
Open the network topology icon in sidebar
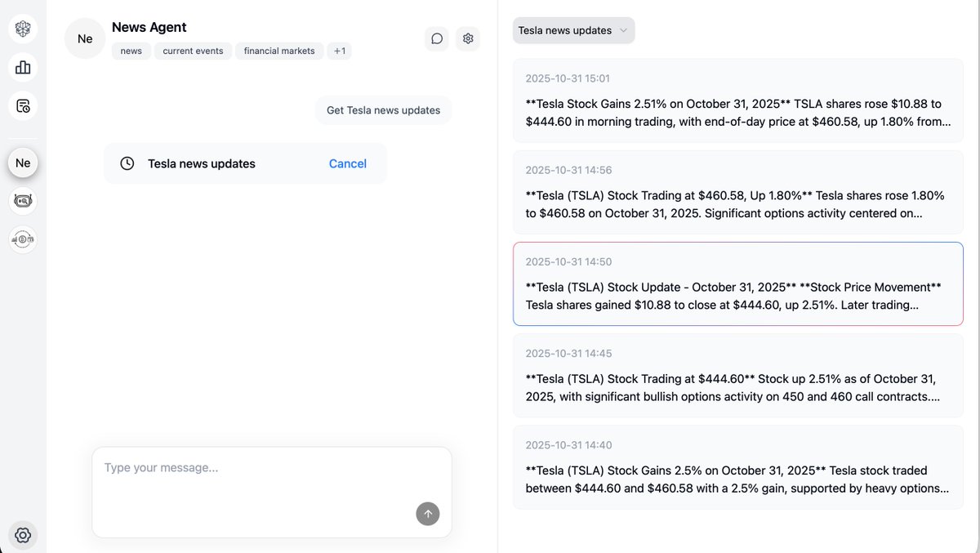[22, 29]
